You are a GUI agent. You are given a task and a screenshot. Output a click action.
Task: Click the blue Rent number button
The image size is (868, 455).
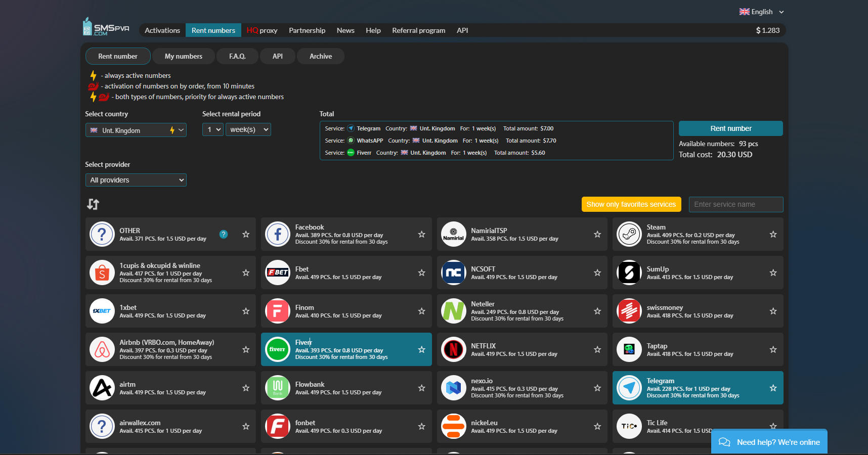(731, 128)
